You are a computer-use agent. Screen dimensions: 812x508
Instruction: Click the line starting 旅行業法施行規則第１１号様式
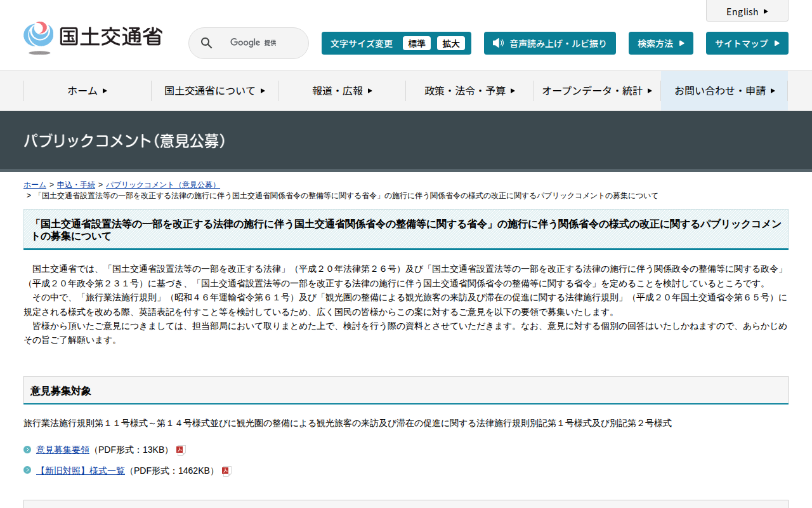tap(348, 424)
